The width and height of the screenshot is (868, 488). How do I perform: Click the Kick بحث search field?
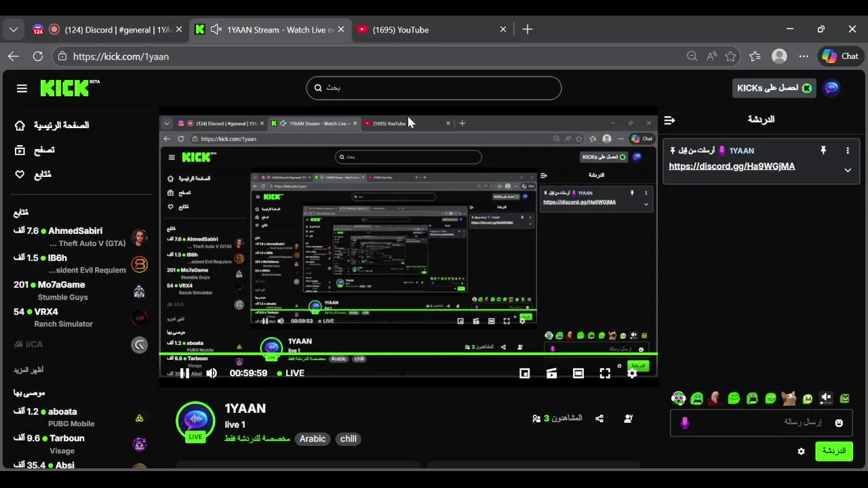[434, 87]
